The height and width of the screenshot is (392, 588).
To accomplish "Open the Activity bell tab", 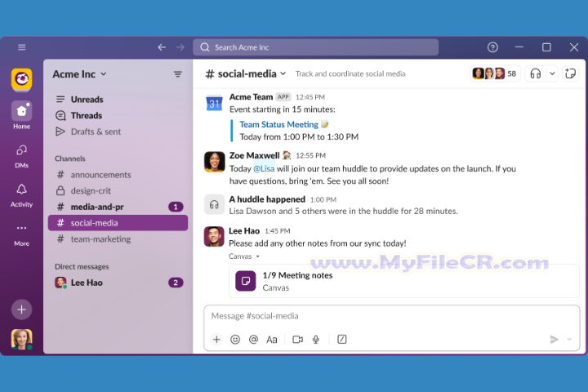I will pos(22,195).
